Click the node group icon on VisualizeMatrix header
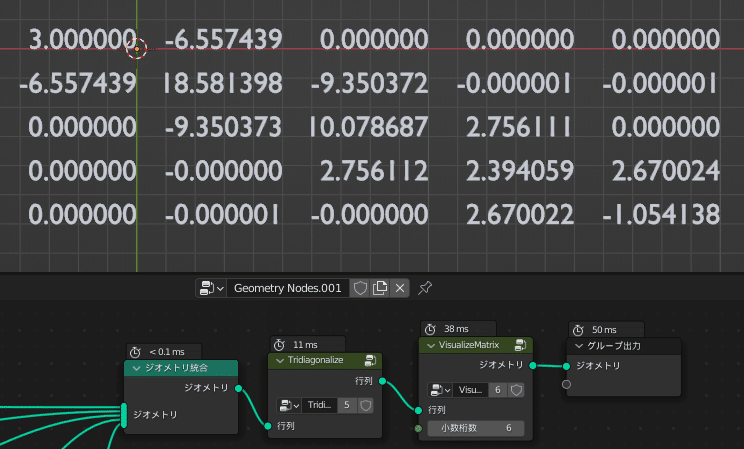This screenshot has width=744, height=449. click(x=521, y=345)
